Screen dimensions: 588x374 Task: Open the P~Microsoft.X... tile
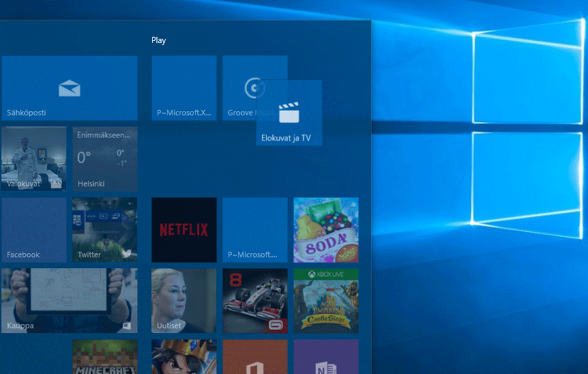pos(184,88)
